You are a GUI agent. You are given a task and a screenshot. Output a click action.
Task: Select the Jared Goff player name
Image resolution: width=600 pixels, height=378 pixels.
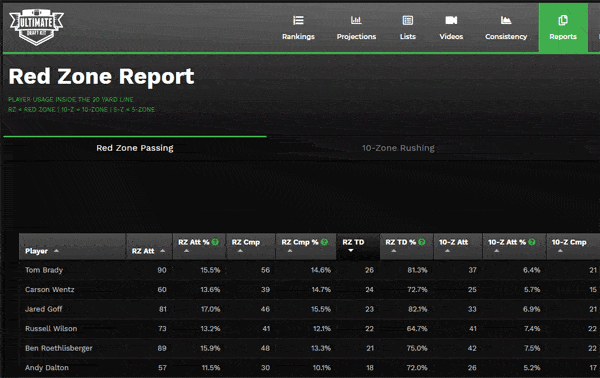[x=44, y=309]
